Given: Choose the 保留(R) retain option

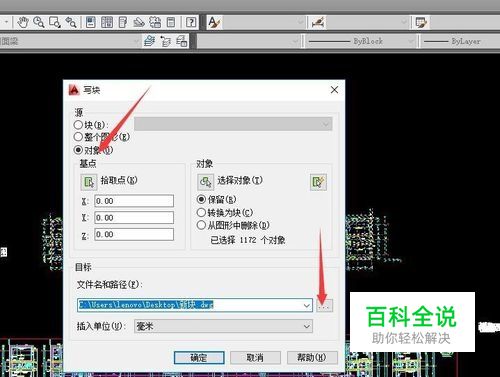Looking at the screenshot, I should pos(201,199).
